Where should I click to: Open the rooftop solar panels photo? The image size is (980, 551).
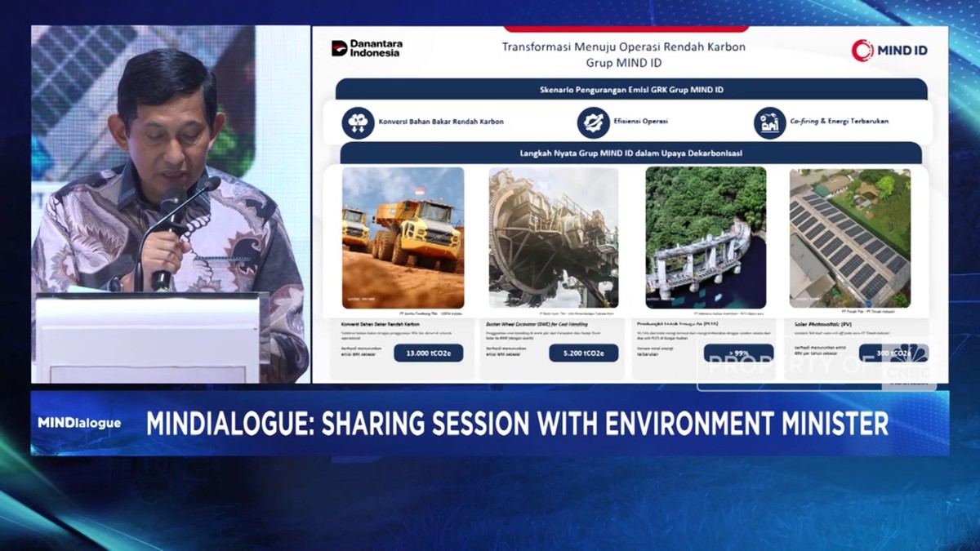(850, 238)
